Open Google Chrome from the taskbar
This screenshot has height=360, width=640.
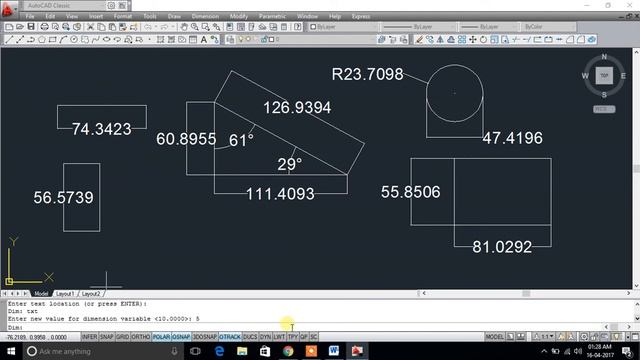point(288,351)
